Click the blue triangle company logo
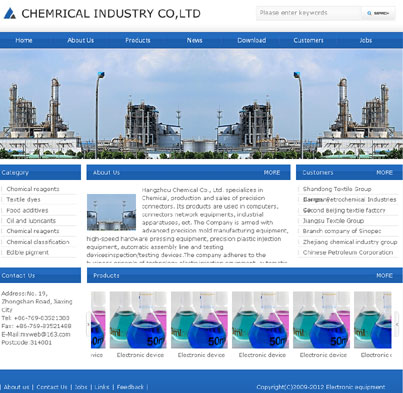Screen dimensions: 403x393 coord(10,14)
